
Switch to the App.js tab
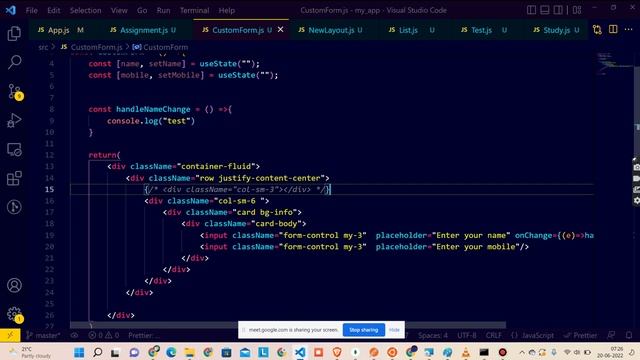tap(59, 30)
